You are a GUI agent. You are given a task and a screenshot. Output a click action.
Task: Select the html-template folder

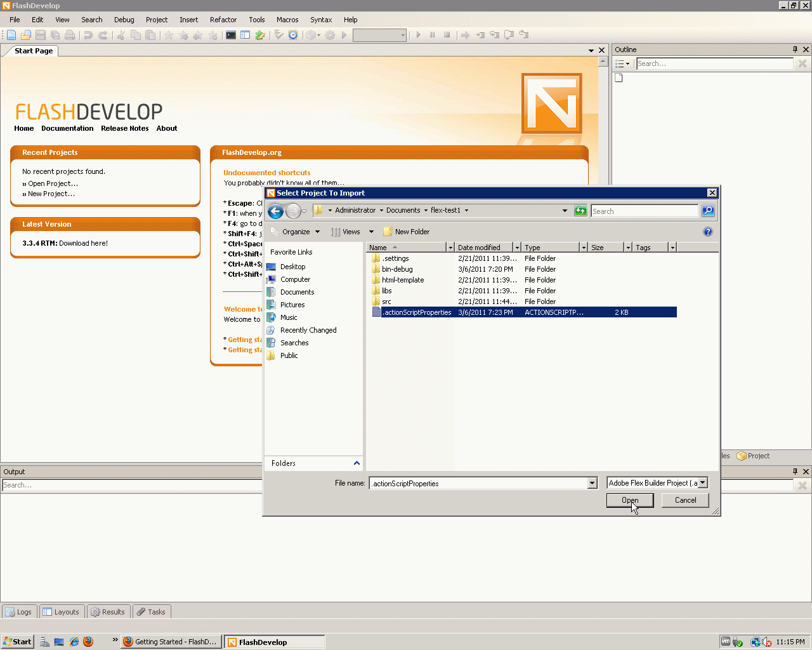point(403,280)
